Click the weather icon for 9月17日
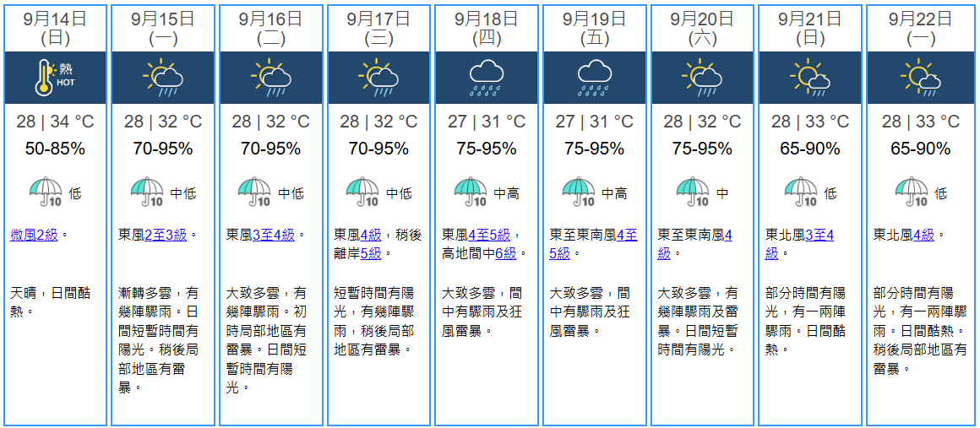Viewport: 980px width, 428px height. click(378, 78)
